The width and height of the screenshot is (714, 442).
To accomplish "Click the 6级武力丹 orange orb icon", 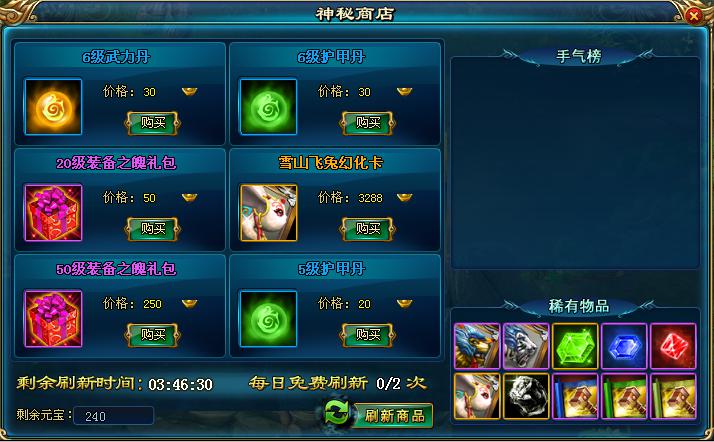I will click(53, 107).
